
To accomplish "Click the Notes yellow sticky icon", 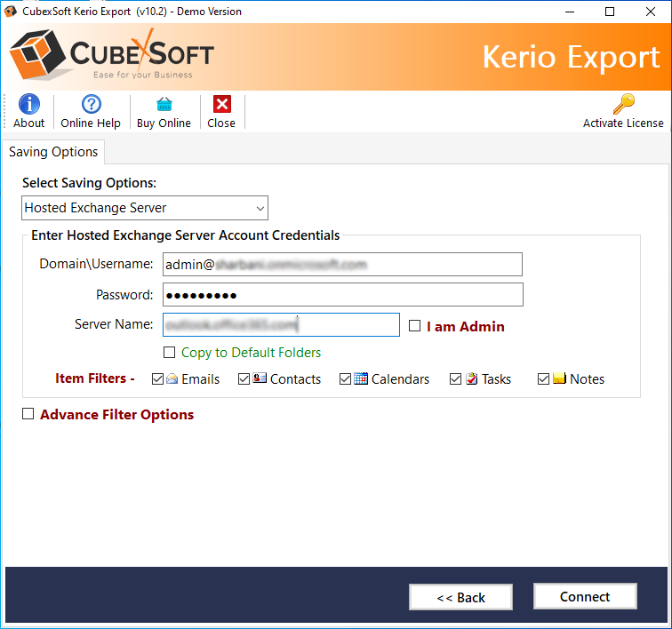I will [559, 378].
